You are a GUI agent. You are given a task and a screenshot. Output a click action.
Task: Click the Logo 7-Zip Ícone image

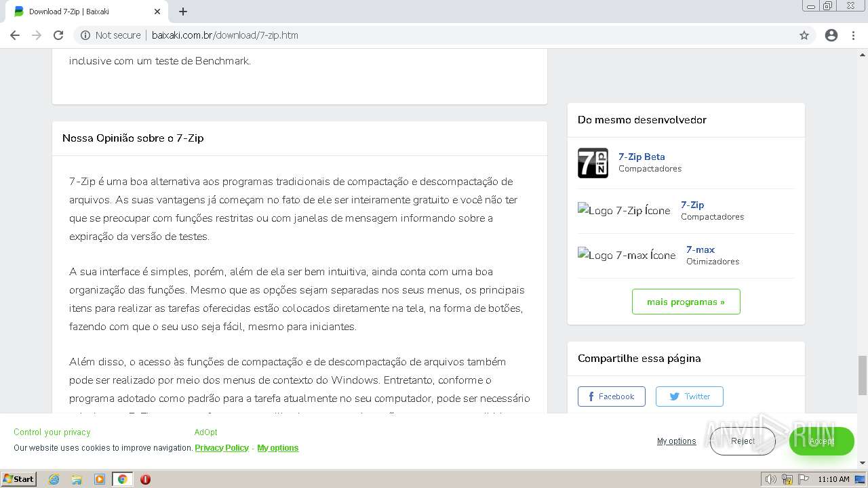(624, 211)
